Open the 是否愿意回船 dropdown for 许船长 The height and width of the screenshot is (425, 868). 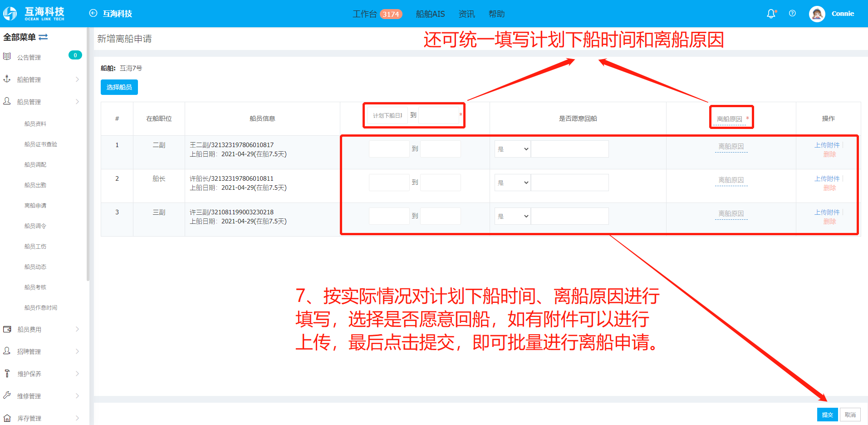pyautogui.click(x=513, y=183)
